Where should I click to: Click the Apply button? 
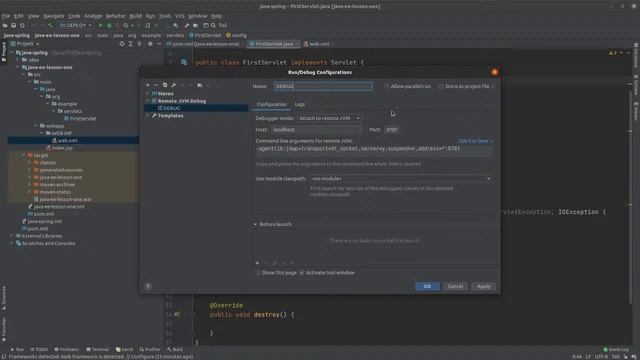point(484,286)
